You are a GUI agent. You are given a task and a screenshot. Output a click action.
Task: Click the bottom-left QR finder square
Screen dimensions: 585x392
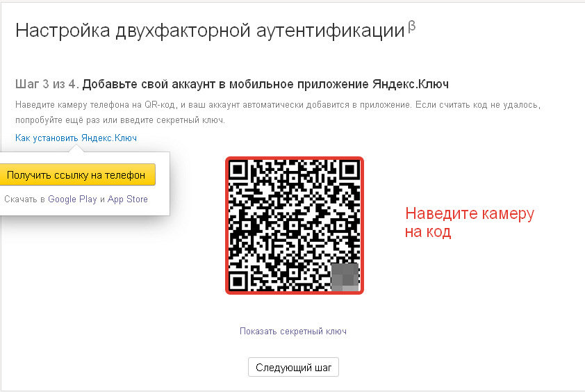[238, 281]
